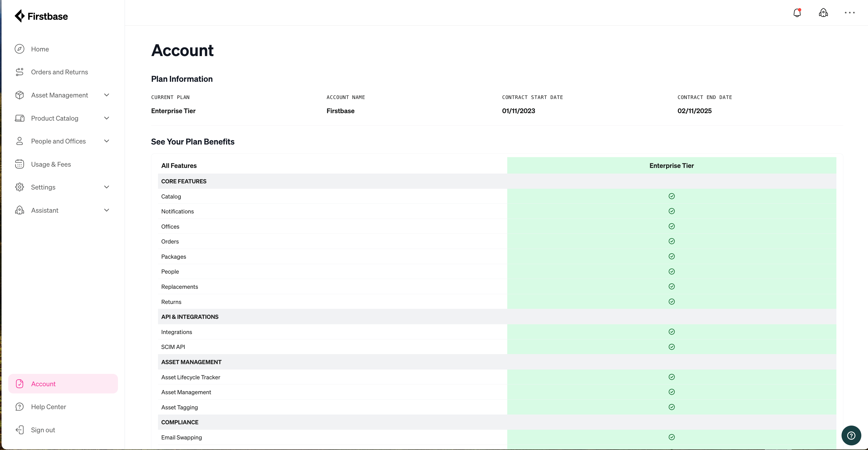Click contract start date 01/11/2023
The width and height of the screenshot is (868, 450).
pyautogui.click(x=518, y=111)
